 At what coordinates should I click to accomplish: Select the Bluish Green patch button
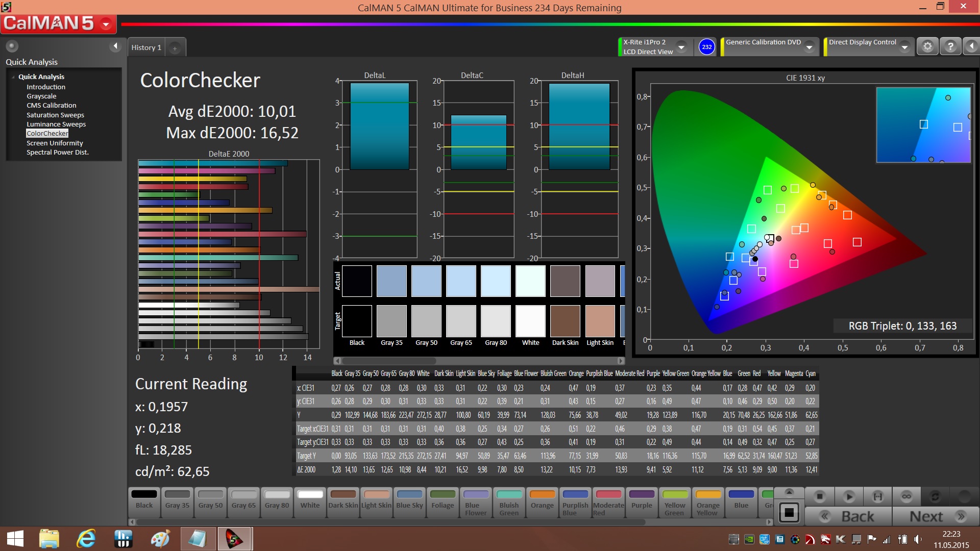(x=509, y=503)
